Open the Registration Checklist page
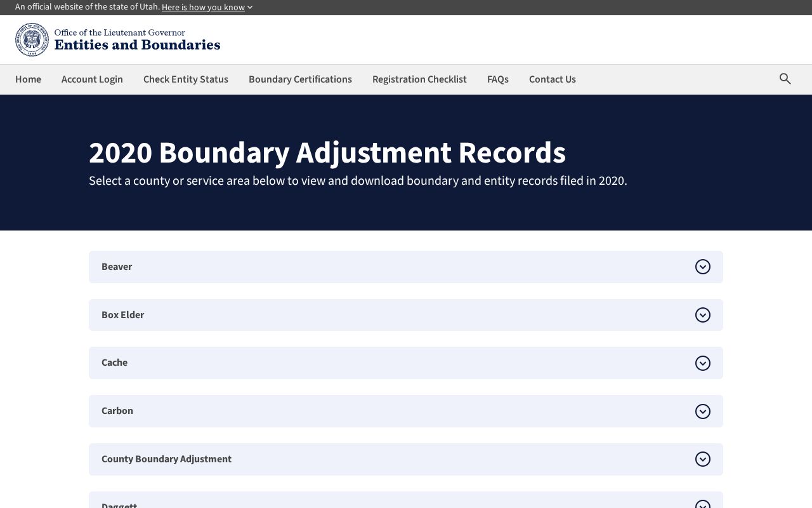The image size is (812, 508). point(419,79)
